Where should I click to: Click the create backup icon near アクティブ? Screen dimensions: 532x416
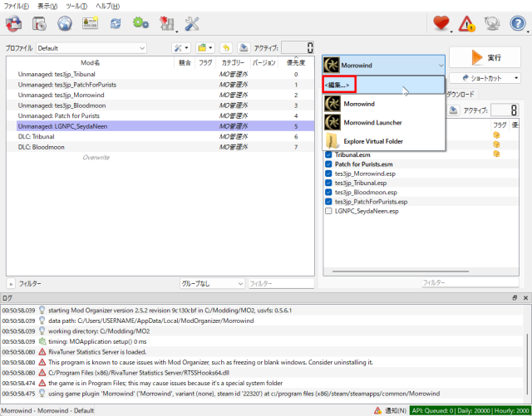[x=244, y=48]
